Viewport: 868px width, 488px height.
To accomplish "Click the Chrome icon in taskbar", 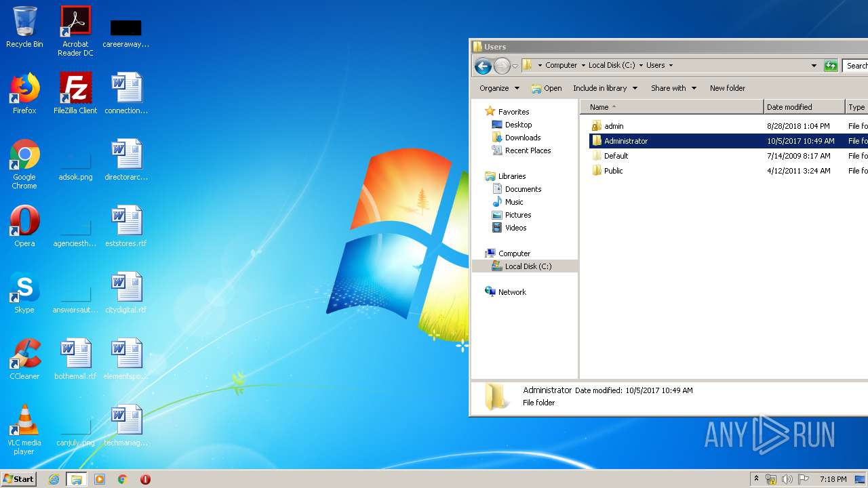I will [123, 479].
